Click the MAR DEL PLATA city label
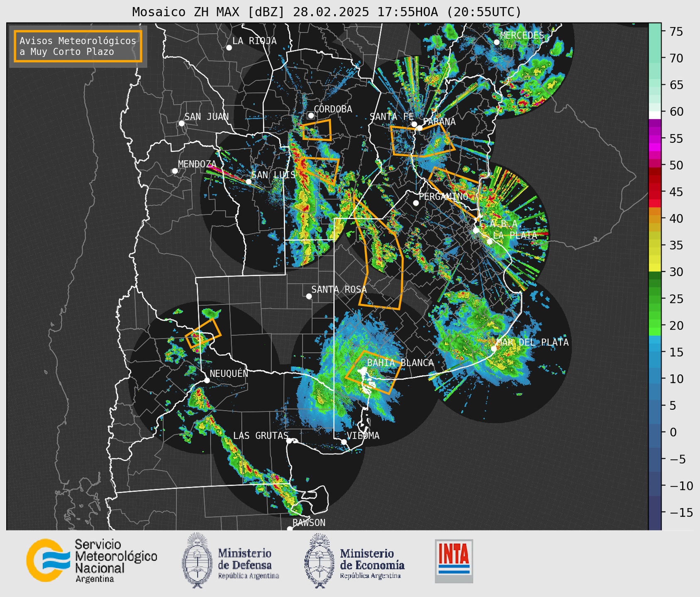 point(532,342)
